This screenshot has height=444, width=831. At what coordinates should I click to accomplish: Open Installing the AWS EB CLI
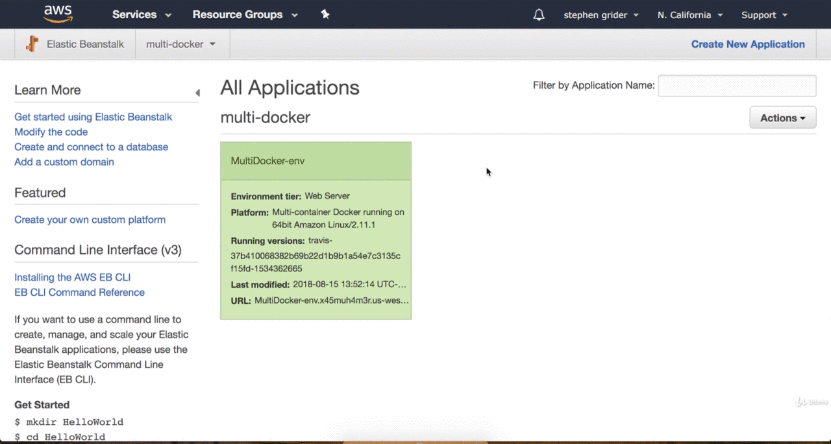[x=72, y=278]
